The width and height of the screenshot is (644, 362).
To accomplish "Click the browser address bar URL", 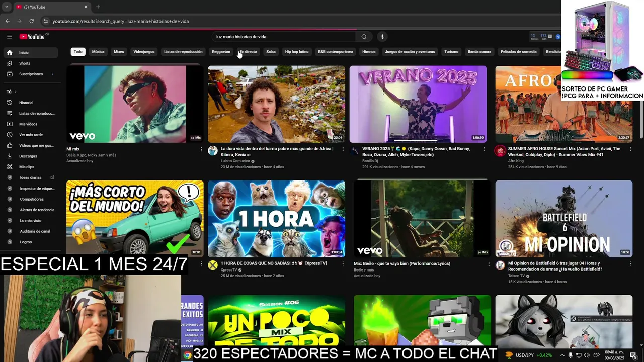I will [x=121, y=21].
